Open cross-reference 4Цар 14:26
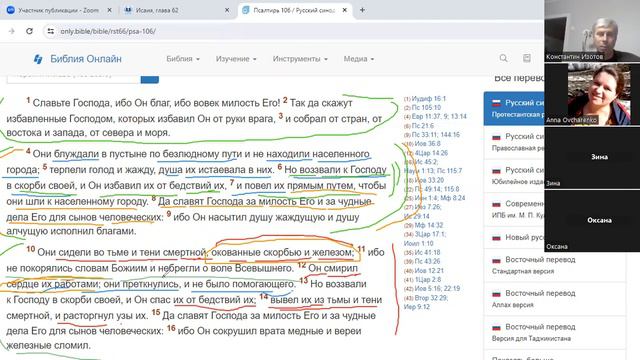 point(431,153)
